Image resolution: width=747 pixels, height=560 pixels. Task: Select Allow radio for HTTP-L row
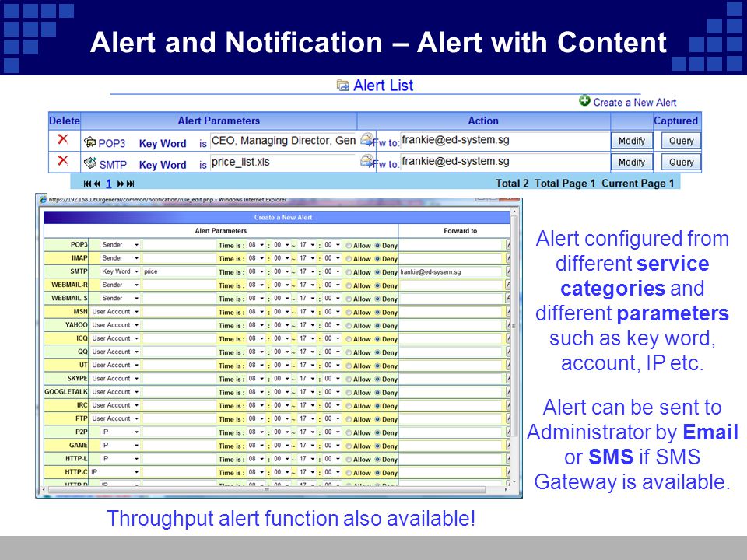[x=349, y=459]
